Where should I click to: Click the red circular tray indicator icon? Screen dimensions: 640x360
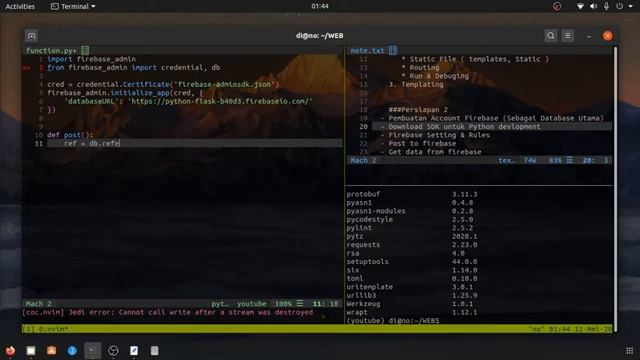[557, 7]
